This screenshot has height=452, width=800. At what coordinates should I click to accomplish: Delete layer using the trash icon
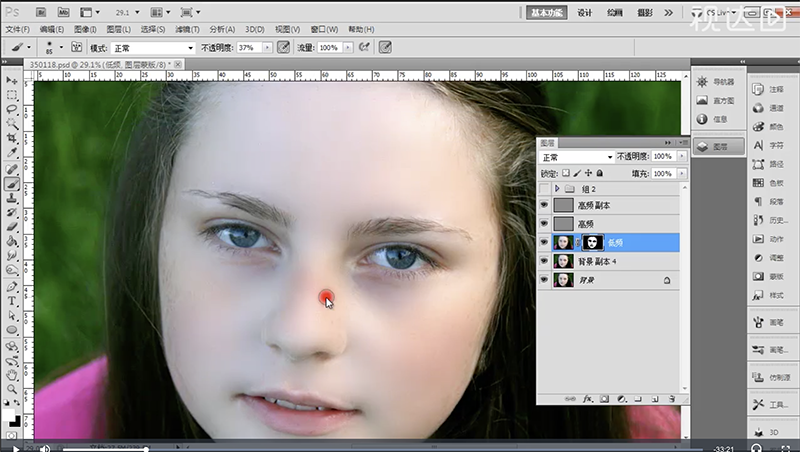pos(672,399)
